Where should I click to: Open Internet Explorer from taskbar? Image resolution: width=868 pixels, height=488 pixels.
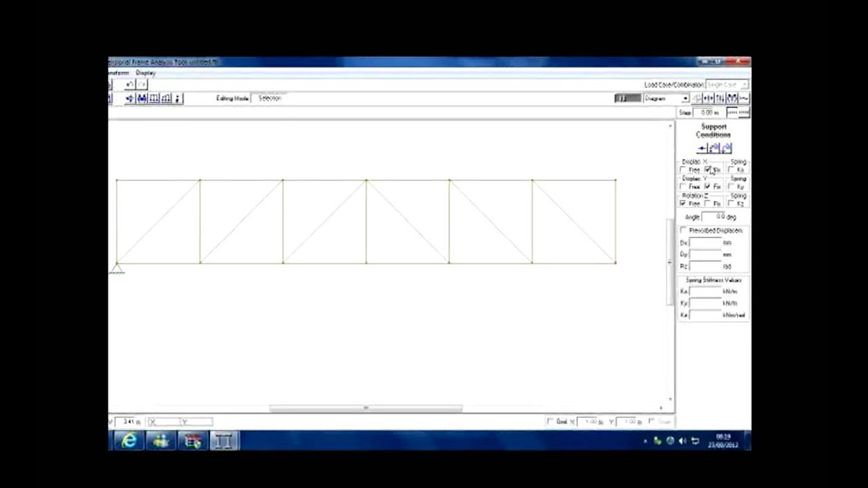(x=129, y=441)
